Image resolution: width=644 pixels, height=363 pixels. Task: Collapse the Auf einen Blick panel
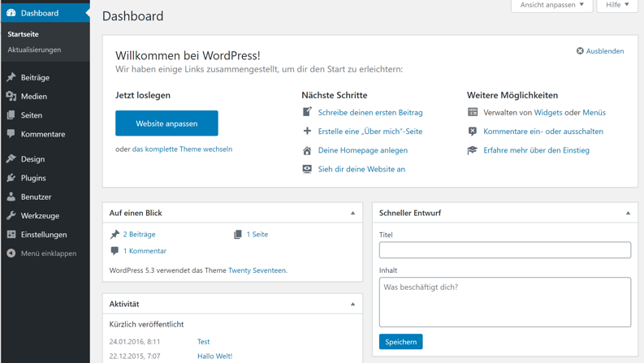352,213
